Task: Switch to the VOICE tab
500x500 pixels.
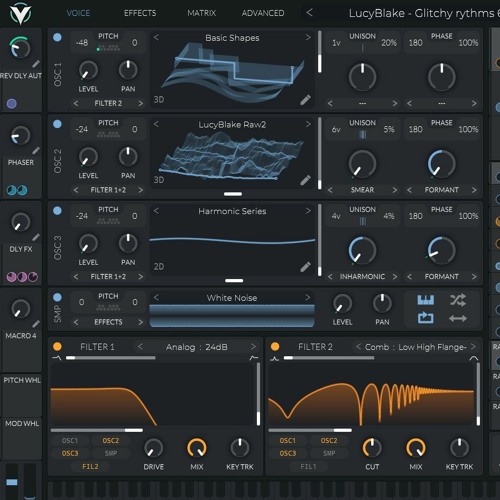Action: (x=78, y=13)
